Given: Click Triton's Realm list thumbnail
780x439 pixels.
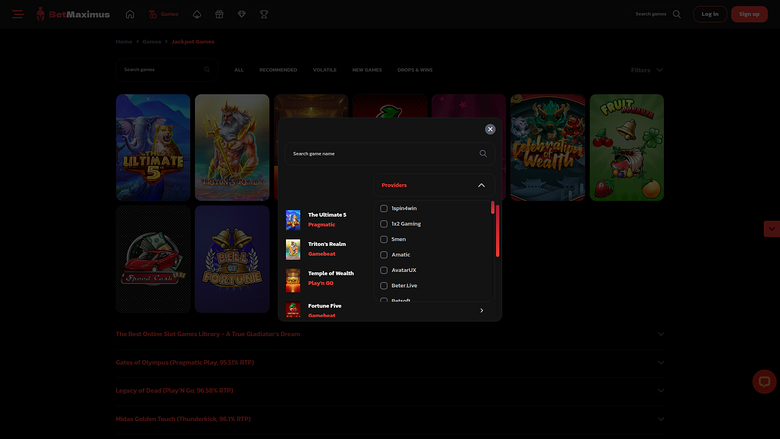Looking at the screenshot, I should (293, 249).
